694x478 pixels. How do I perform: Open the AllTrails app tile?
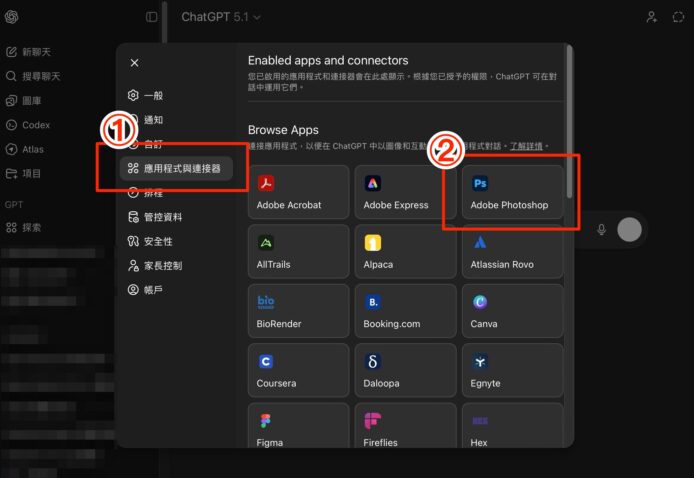[298, 252]
